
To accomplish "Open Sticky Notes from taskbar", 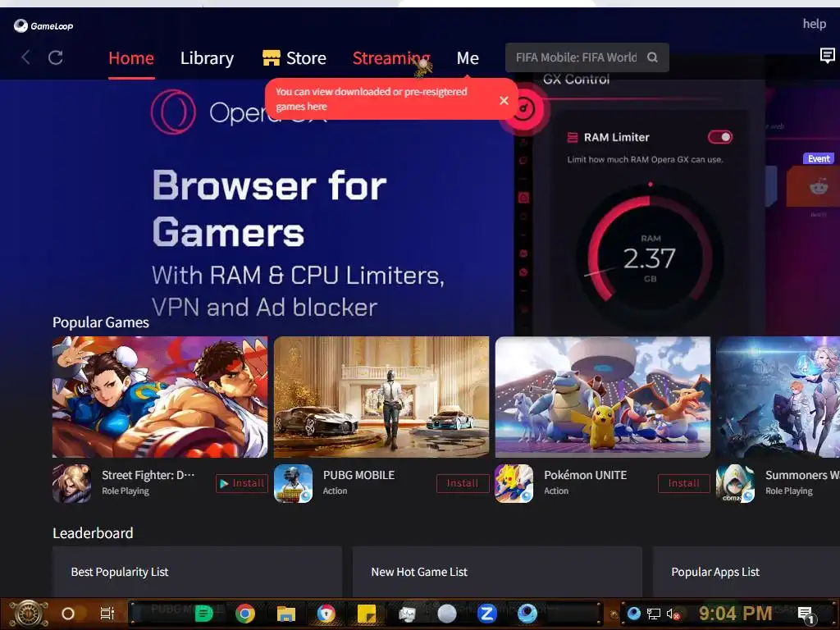I will [367, 614].
